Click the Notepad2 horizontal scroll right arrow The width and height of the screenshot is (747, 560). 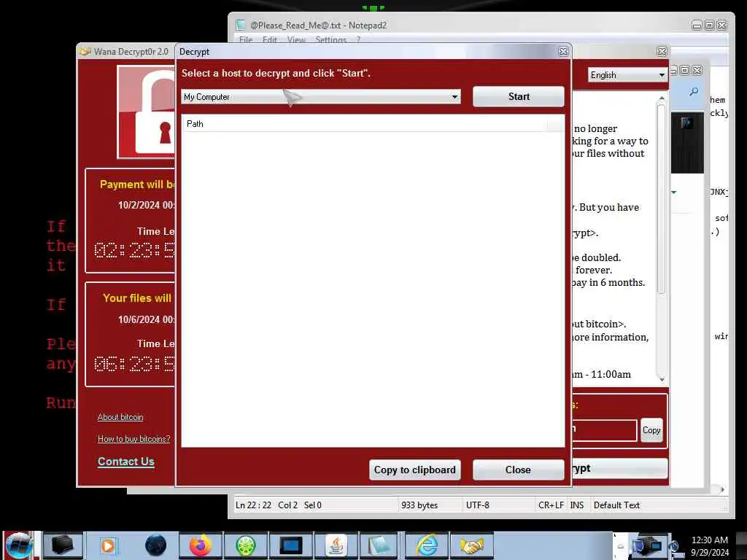(x=723, y=489)
